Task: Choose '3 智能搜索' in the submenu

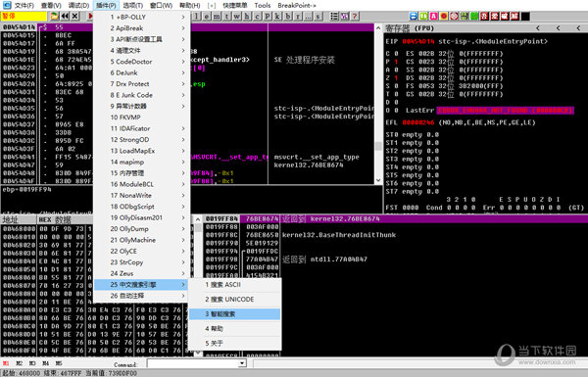Action: (234, 314)
